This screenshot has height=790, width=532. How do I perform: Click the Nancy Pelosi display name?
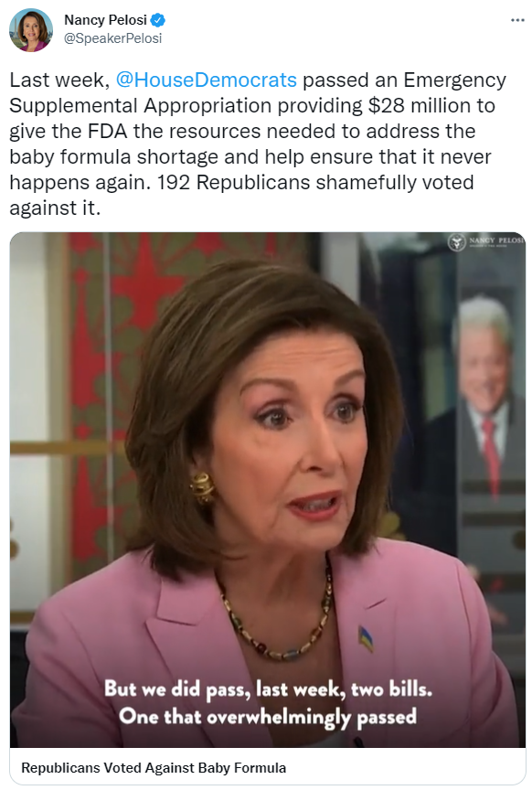coord(105,19)
